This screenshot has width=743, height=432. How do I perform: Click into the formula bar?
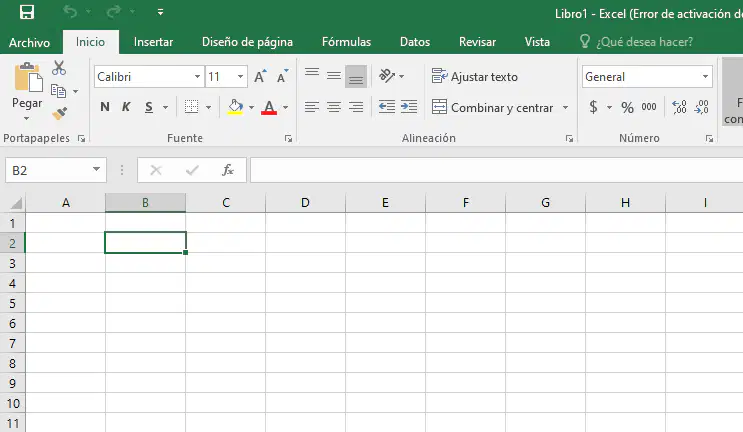pos(497,170)
